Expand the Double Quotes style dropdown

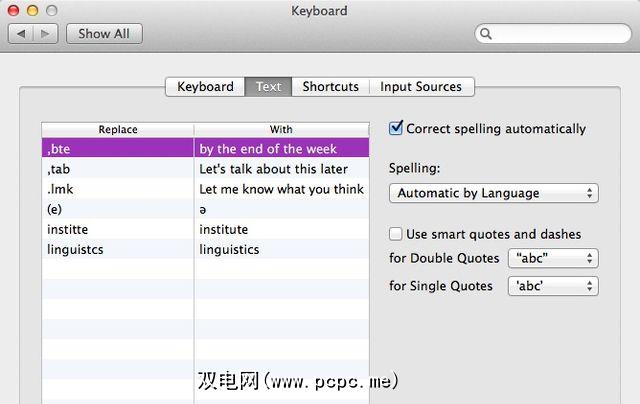coord(552,259)
